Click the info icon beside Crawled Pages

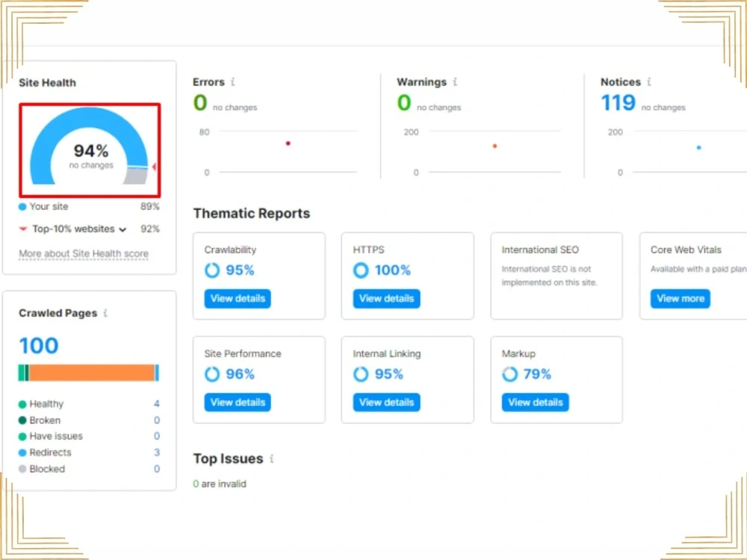click(x=105, y=313)
